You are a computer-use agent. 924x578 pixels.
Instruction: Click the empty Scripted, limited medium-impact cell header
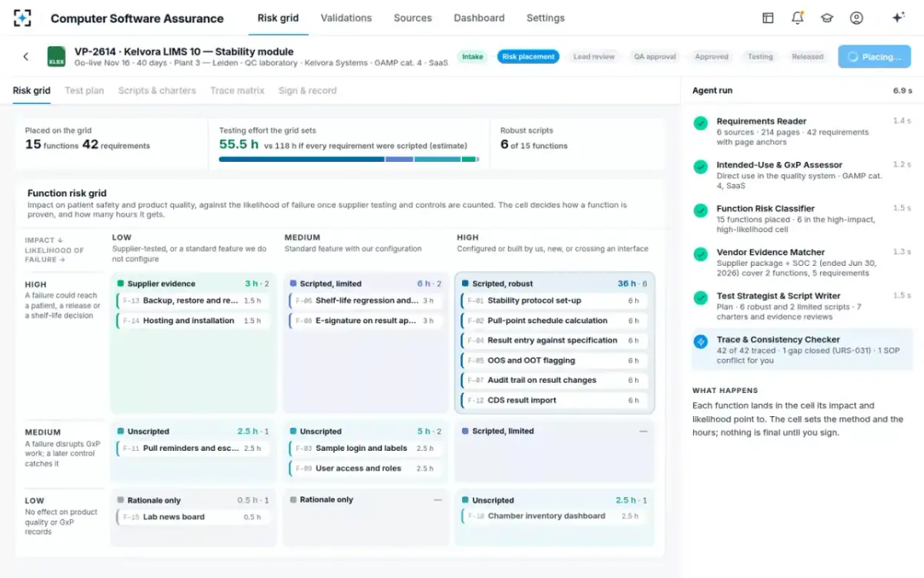pyautogui.click(x=554, y=431)
